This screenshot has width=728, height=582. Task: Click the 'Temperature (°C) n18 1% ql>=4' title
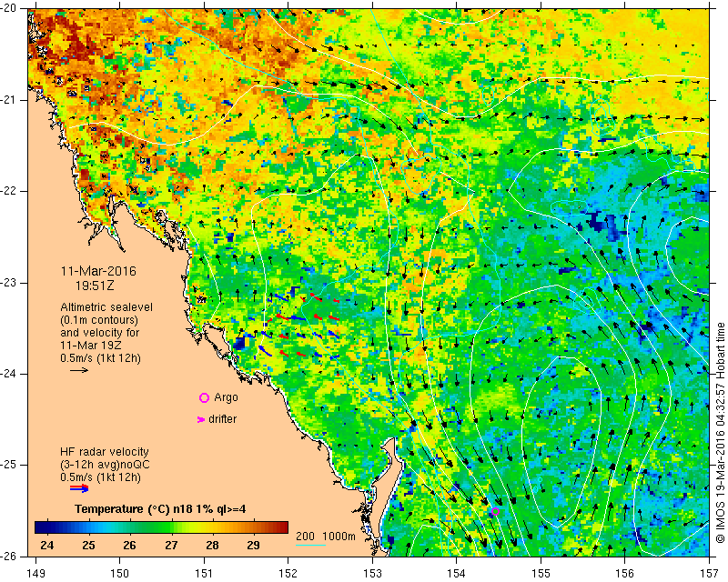pos(160,509)
